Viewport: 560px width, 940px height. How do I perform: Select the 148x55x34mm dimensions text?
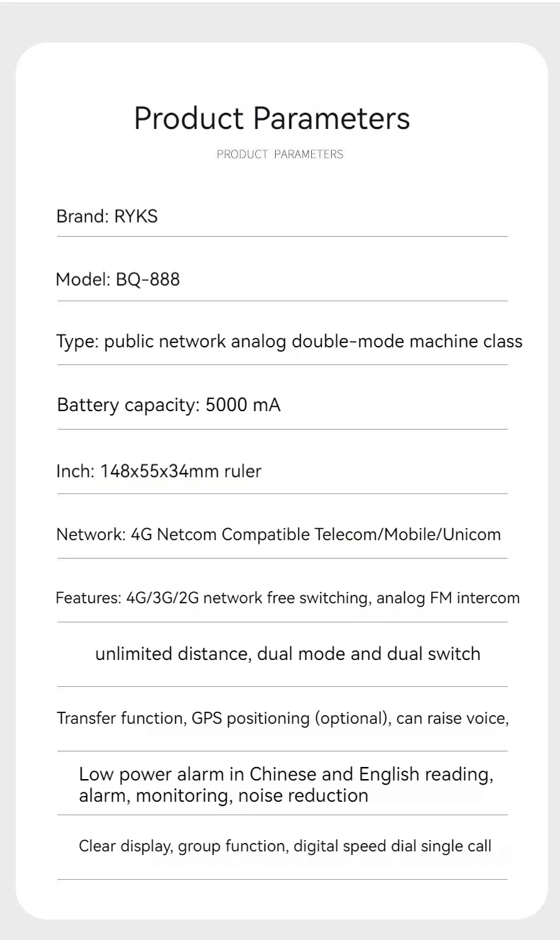click(x=159, y=471)
